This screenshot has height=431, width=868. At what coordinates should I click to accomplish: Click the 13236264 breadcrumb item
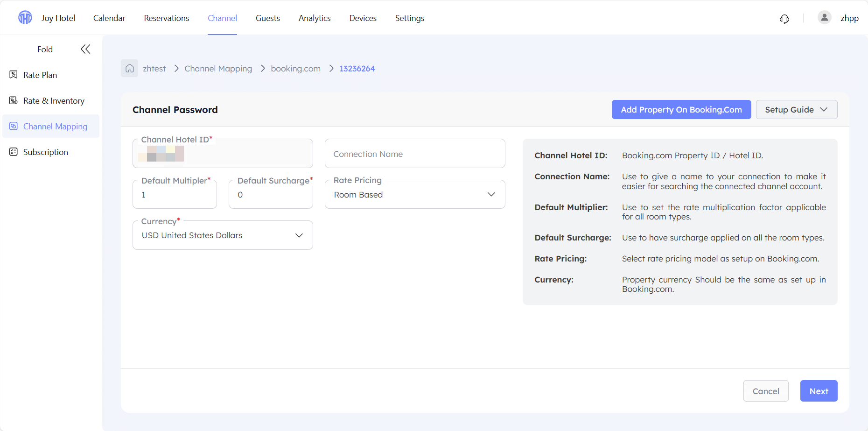[x=357, y=69]
